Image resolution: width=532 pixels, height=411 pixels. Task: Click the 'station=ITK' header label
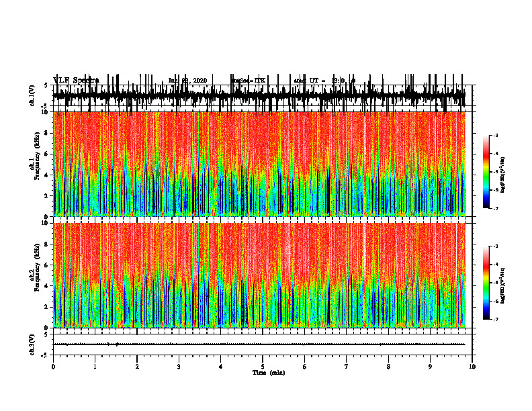click(x=248, y=81)
